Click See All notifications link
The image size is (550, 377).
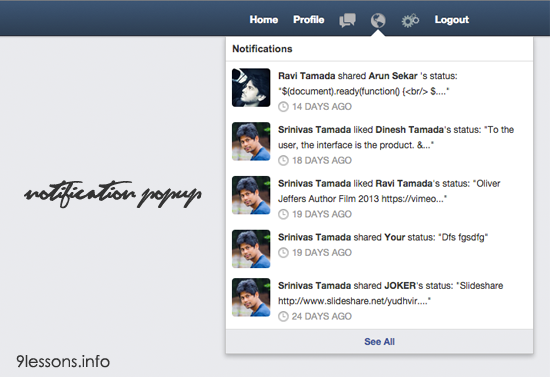click(x=380, y=342)
